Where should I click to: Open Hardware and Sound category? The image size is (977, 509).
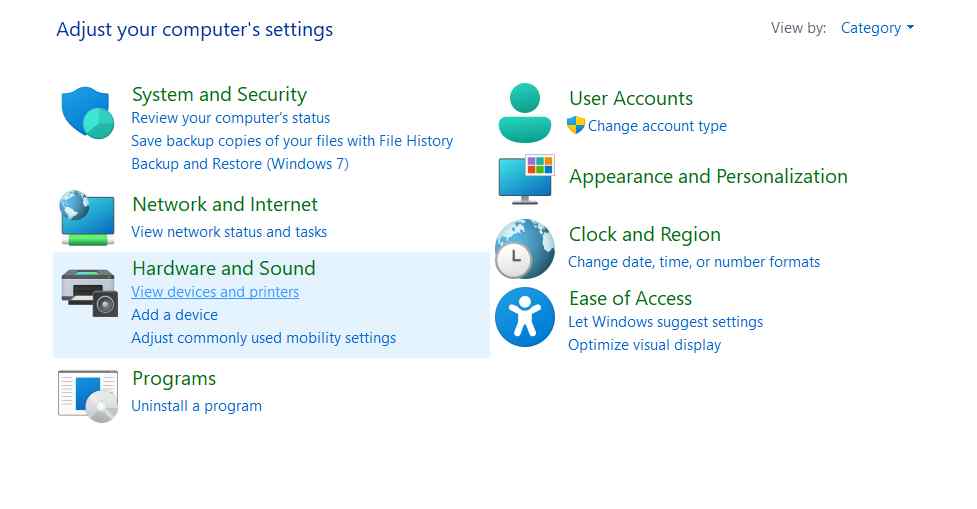click(x=224, y=268)
